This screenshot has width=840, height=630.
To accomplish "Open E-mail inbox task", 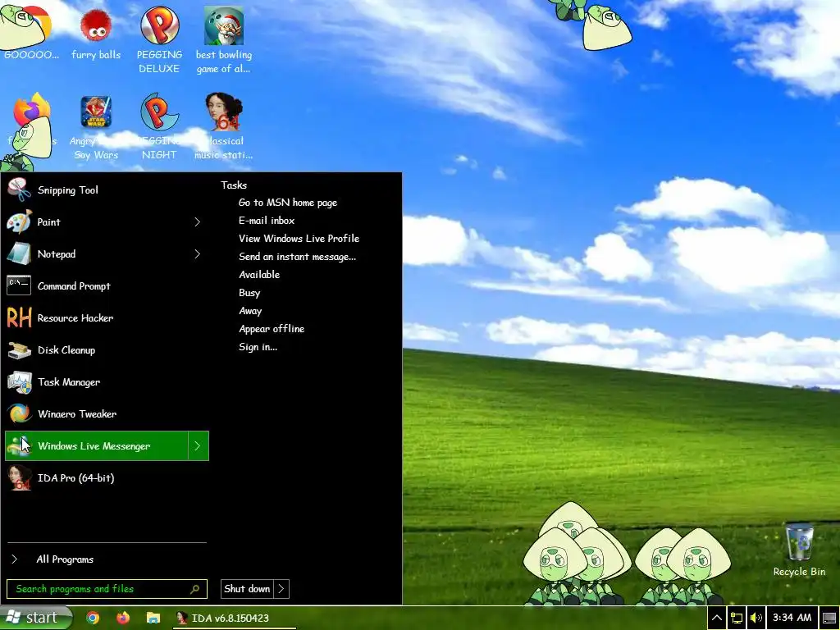I will (x=267, y=221).
